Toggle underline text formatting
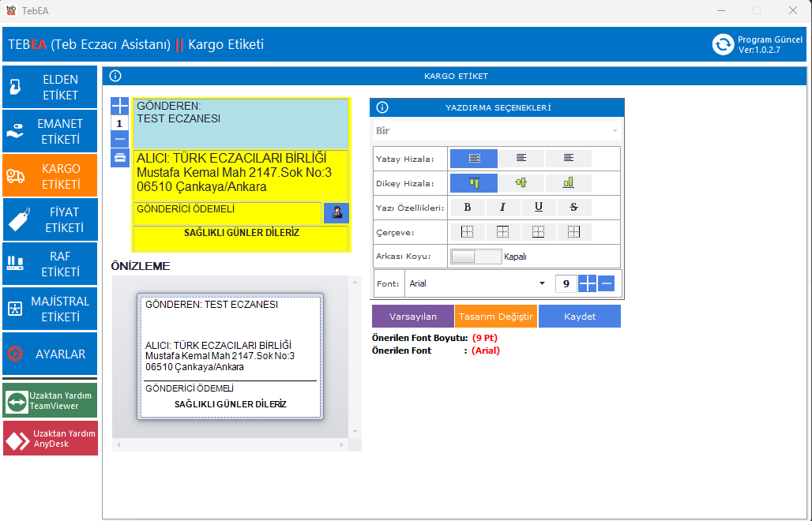Image resolution: width=812 pixels, height=521 pixels. click(x=538, y=208)
